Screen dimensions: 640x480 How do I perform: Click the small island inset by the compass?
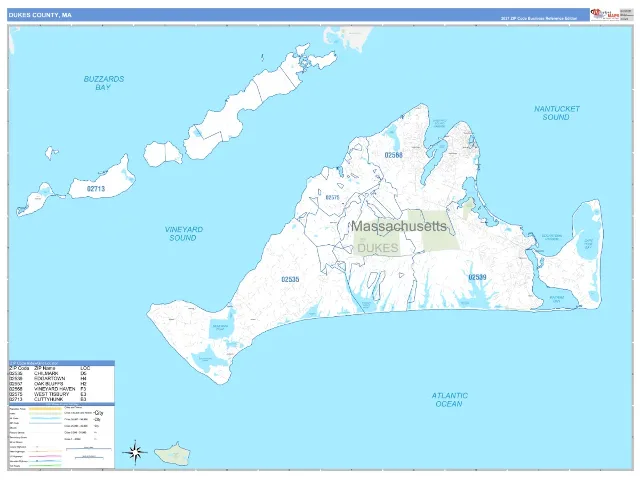pyautogui.click(x=172, y=454)
